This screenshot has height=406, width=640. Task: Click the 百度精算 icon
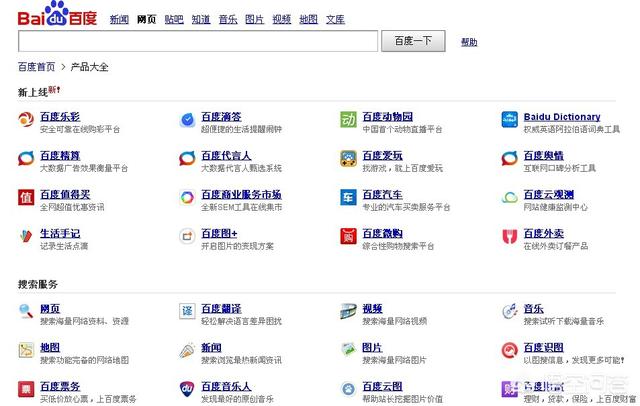pos(26,158)
